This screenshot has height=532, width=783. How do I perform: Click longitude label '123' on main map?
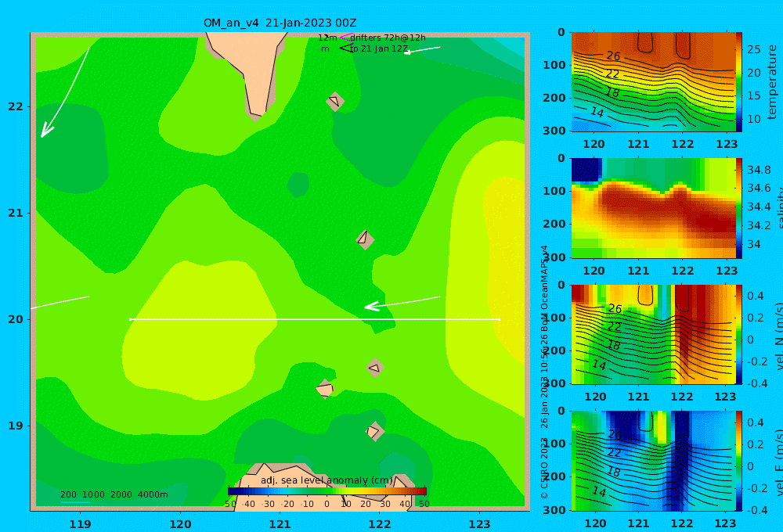(480, 524)
